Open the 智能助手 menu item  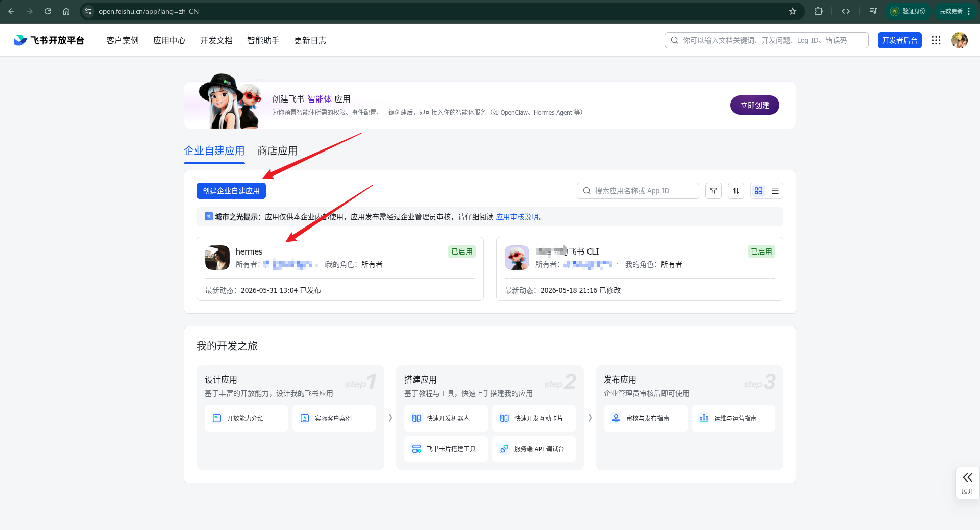[x=263, y=40]
